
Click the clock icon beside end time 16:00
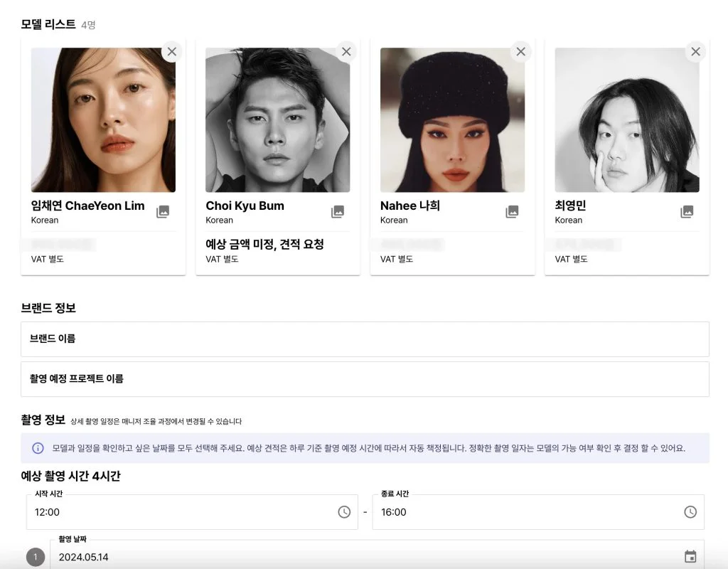point(689,511)
